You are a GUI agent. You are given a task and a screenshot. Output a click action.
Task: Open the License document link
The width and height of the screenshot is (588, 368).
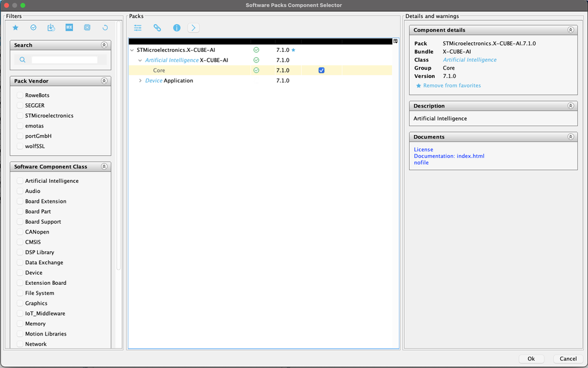click(424, 149)
